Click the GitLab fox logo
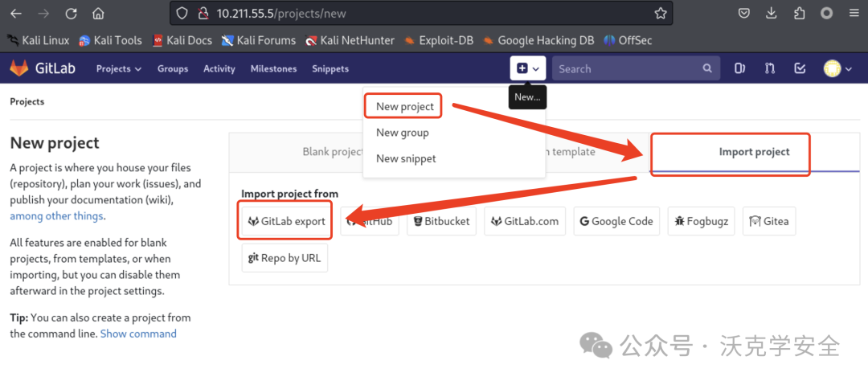The height and width of the screenshot is (381, 868). pos(18,68)
